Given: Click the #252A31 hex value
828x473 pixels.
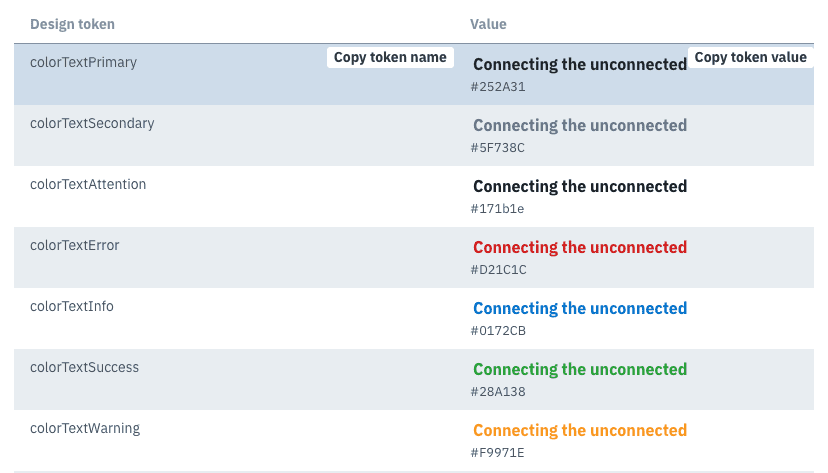Looking at the screenshot, I should 498,87.
